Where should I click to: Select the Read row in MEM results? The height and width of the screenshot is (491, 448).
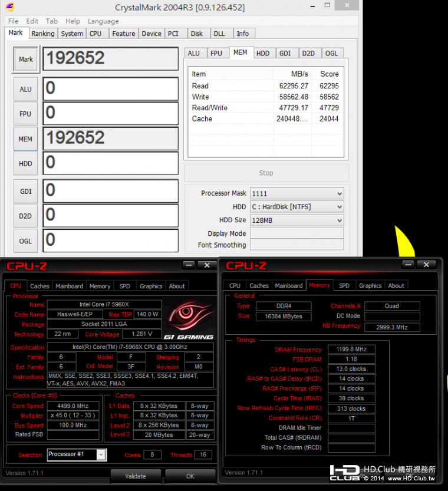[265, 86]
